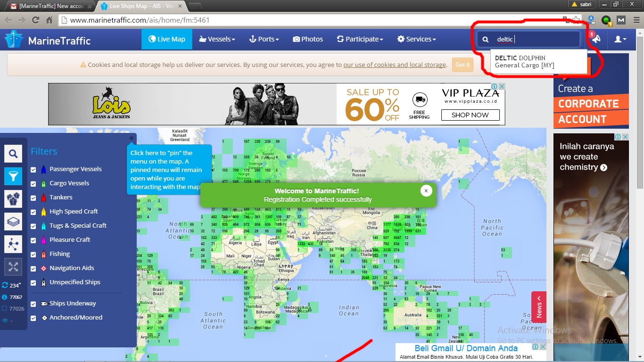644x362 pixels.
Task: Click the Filters panel heading text
Action: tap(44, 151)
